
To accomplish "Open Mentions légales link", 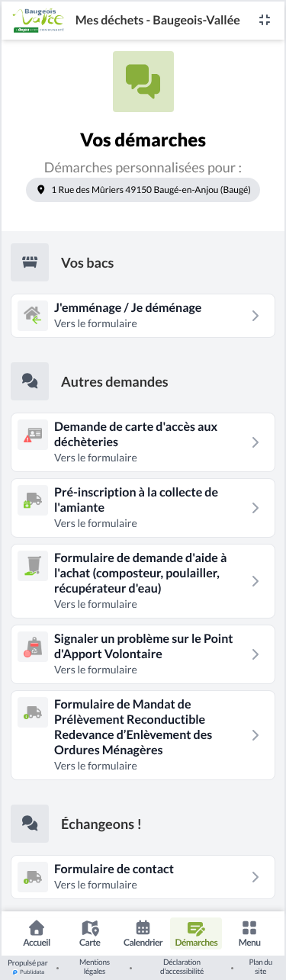I will (x=95, y=967).
